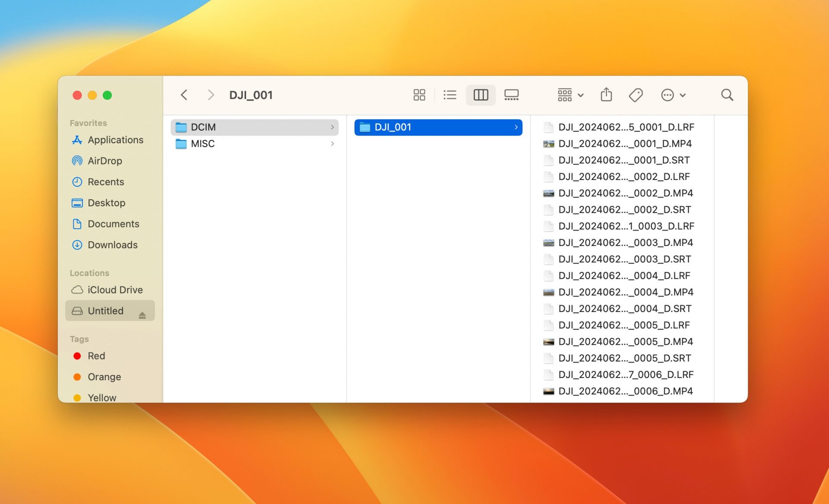Image resolution: width=829 pixels, height=504 pixels.
Task: Click the Search magnifier icon
Action: point(727,95)
